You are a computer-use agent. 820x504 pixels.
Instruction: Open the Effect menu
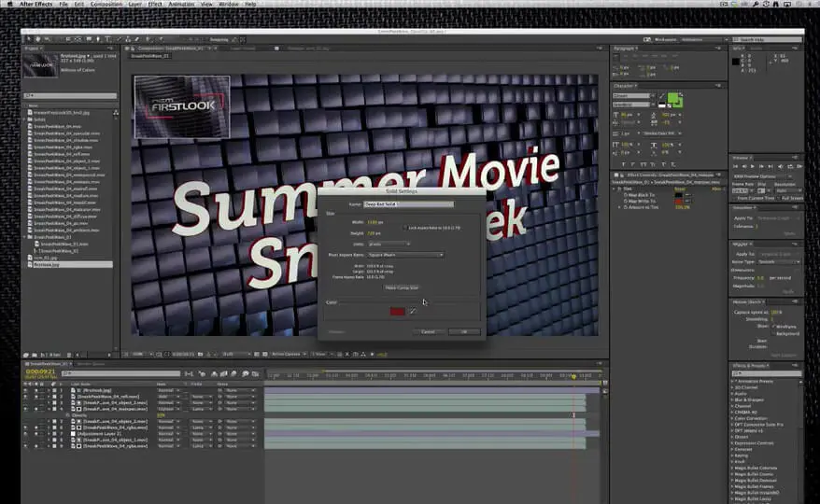tap(155, 4)
